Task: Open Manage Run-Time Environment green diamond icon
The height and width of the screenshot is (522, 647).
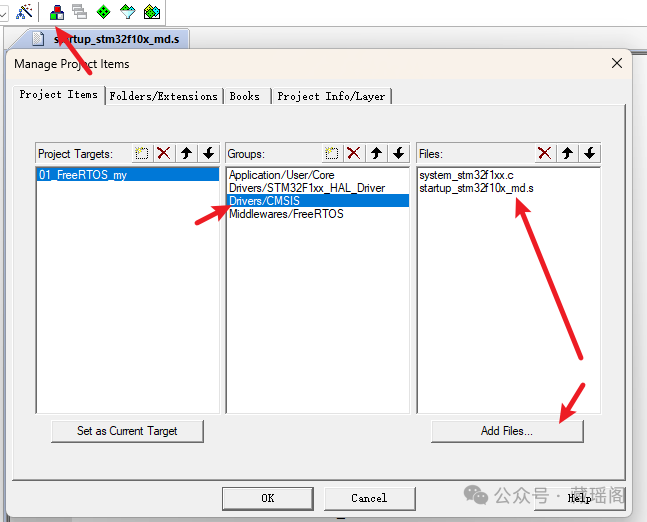Action: coord(103,12)
